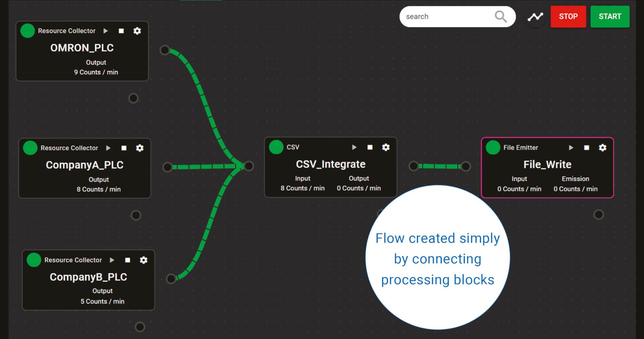This screenshot has height=339, width=644.
Task: Open settings gear on OMRON_PLC block
Action: [137, 31]
